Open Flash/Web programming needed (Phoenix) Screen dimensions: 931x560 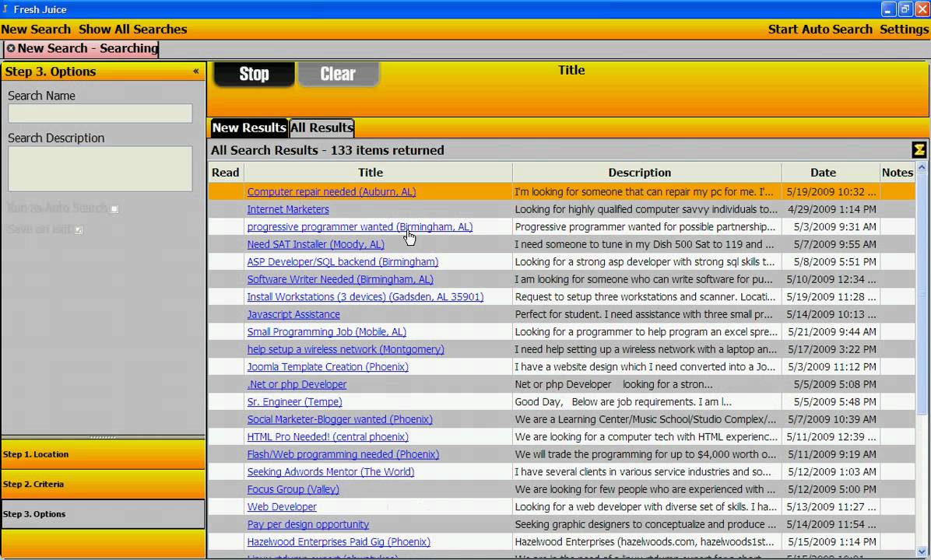click(343, 454)
